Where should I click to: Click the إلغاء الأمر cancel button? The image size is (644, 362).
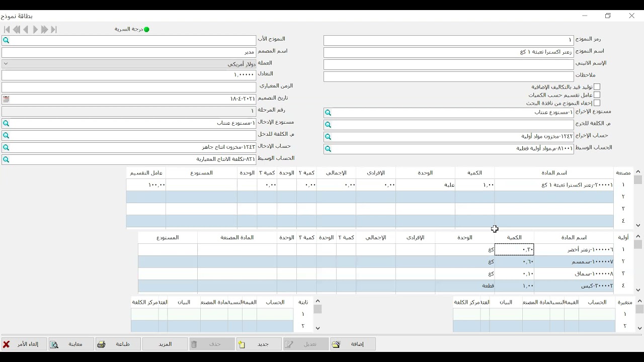point(24,344)
